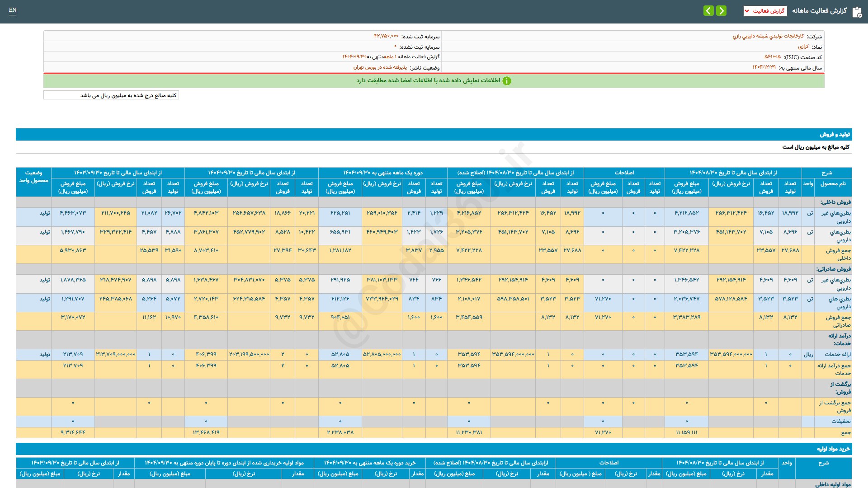Click the تولید و فروش section header

pos(835,134)
